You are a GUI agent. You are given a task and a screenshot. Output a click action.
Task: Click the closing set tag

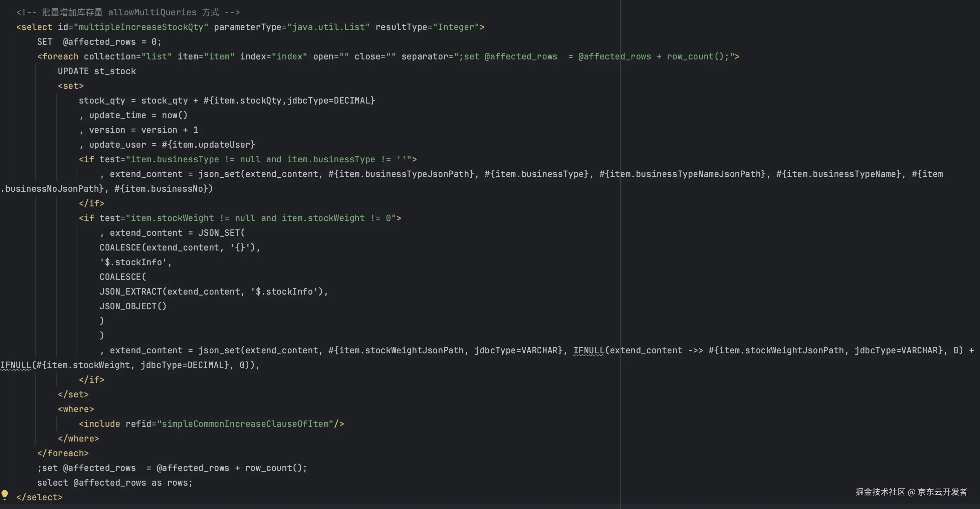(x=73, y=394)
